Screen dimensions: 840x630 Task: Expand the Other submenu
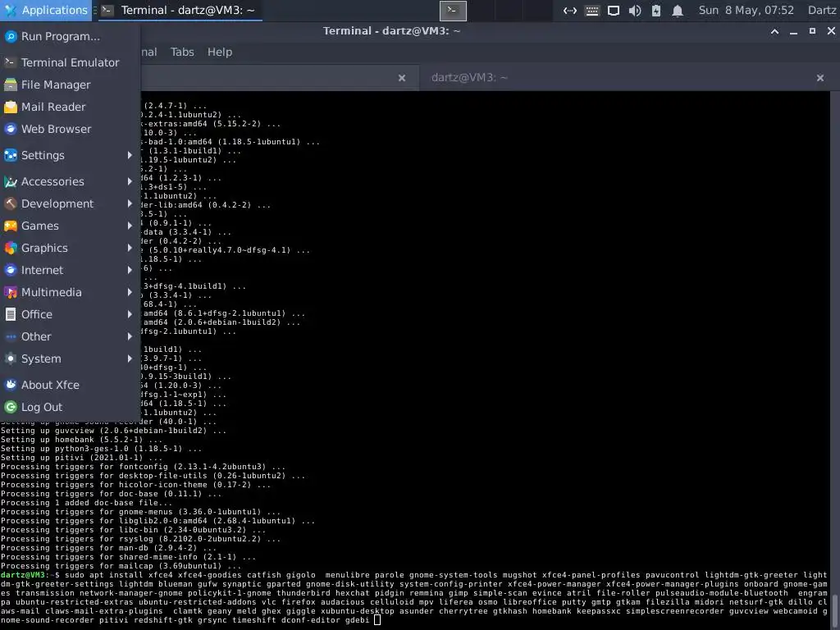point(71,336)
